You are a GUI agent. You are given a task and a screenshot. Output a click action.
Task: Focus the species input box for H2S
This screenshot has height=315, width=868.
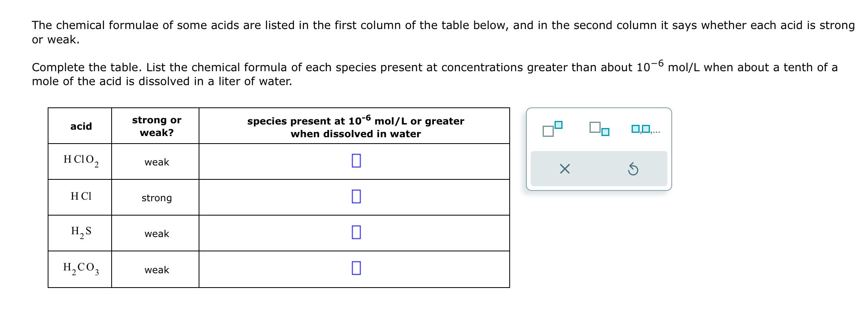(x=356, y=232)
